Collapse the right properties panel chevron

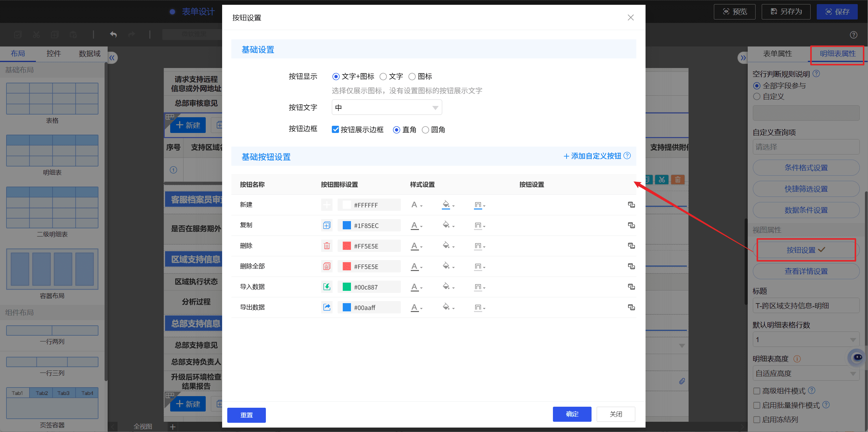pos(743,58)
